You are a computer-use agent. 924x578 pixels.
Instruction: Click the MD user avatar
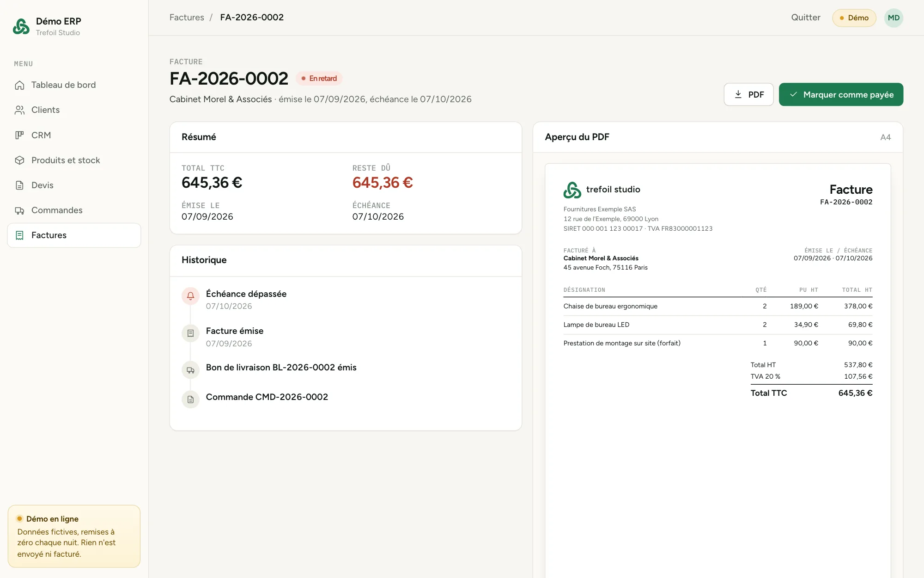(x=894, y=18)
